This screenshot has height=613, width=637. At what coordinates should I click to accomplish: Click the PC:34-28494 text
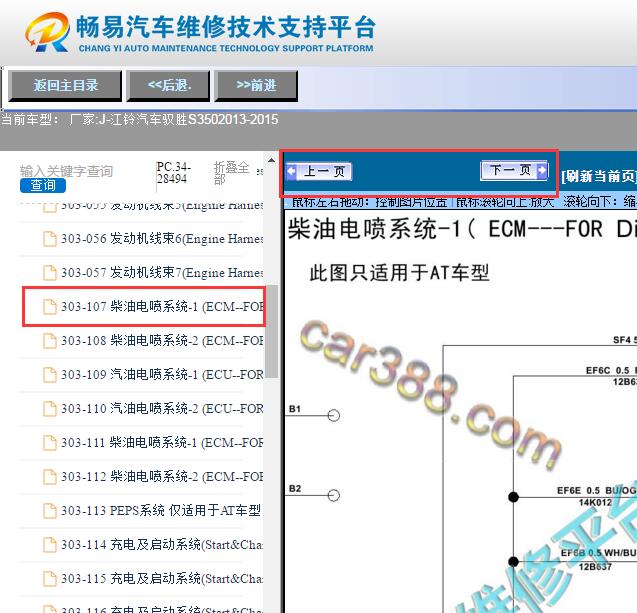[173, 173]
